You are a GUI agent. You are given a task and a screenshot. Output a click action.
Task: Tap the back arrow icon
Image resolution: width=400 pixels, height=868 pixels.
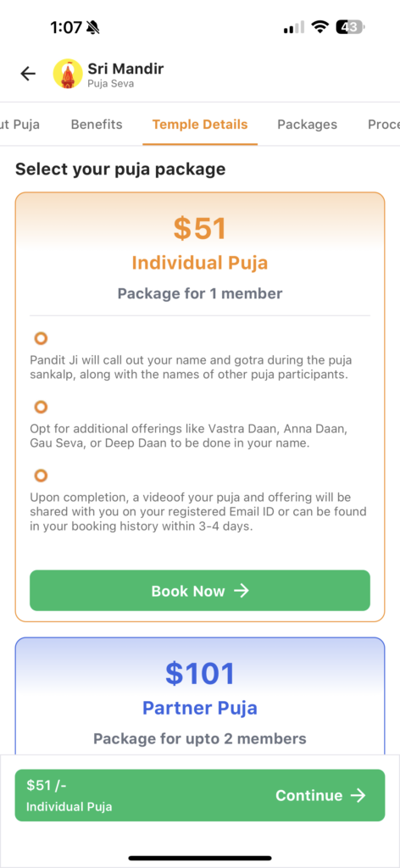pos(28,75)
